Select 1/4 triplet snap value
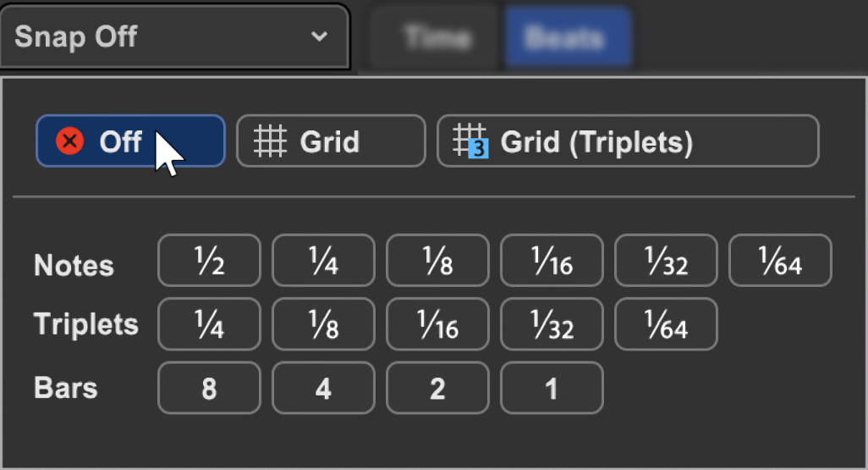The height and width of the screenshot is (470, 868). (x=209, y=324)
